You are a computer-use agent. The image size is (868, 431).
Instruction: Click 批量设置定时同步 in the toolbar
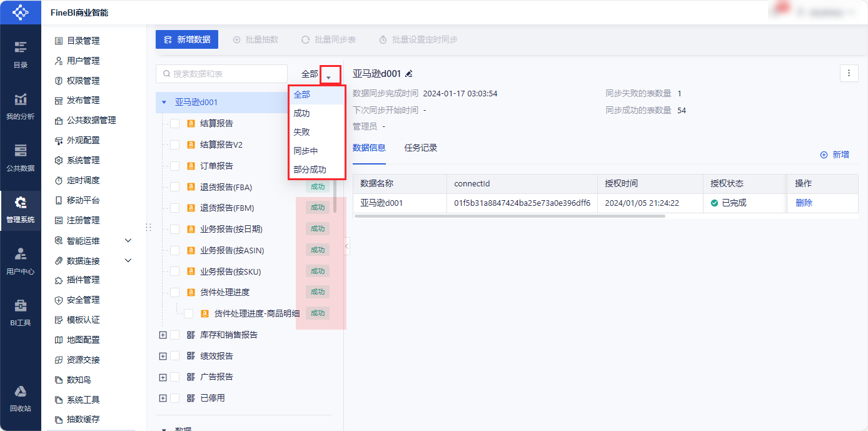coord(418,39)
